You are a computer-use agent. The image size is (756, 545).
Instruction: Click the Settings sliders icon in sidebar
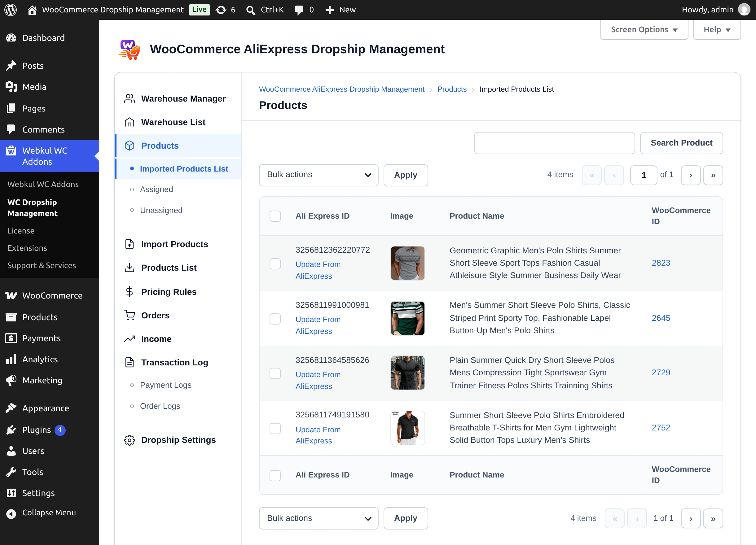(x=11, y=493)
